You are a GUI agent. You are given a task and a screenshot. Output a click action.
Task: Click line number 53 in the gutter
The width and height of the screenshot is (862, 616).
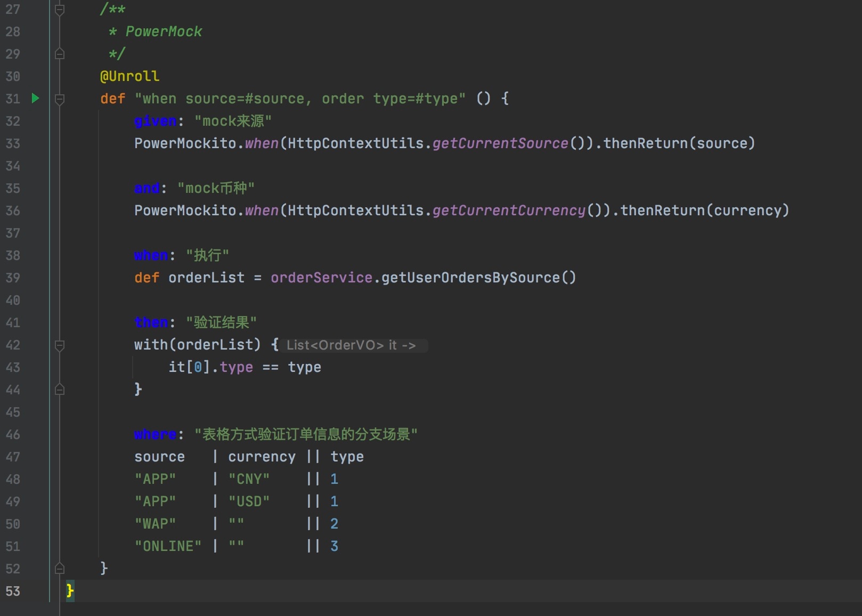pos(13,591)
